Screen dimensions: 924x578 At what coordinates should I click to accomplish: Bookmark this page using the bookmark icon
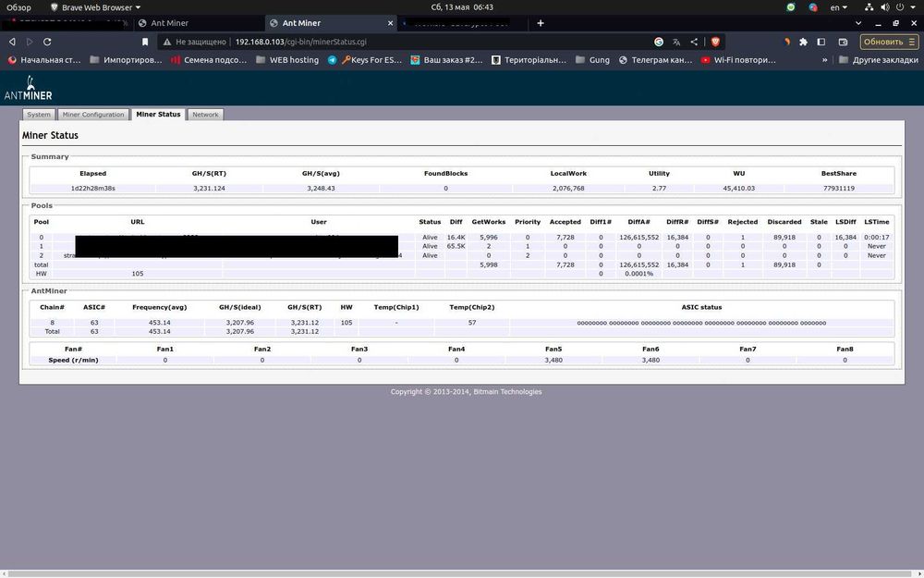tap(145, 42)
